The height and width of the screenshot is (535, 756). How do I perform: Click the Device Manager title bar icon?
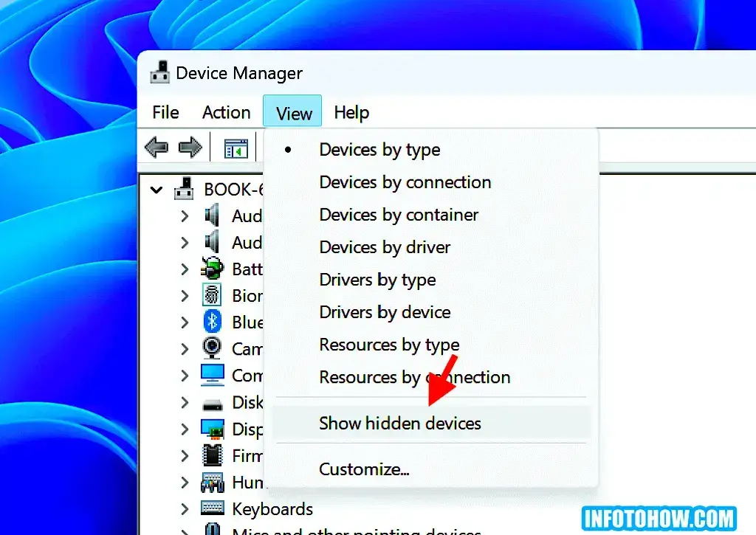coord(160,72)
